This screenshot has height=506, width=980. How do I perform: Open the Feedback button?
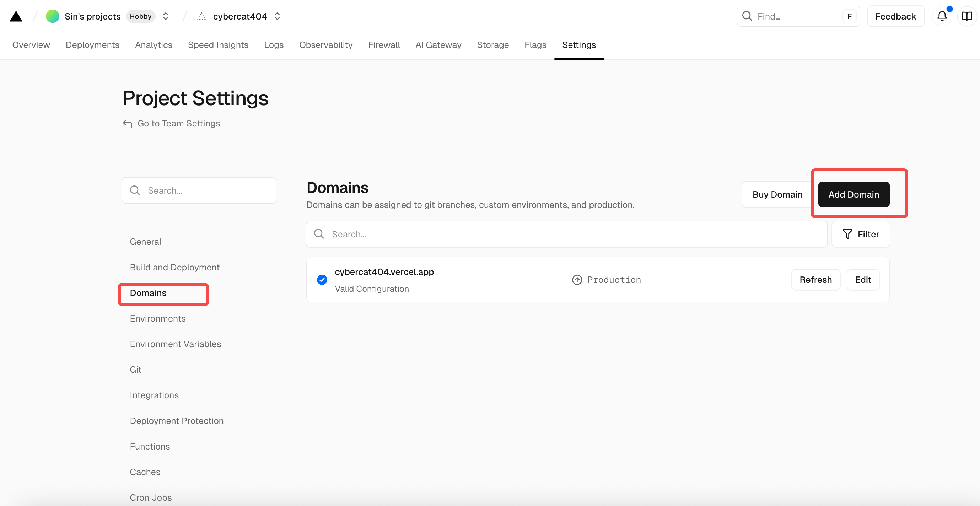pyautogui.click(x=895, y=16)
